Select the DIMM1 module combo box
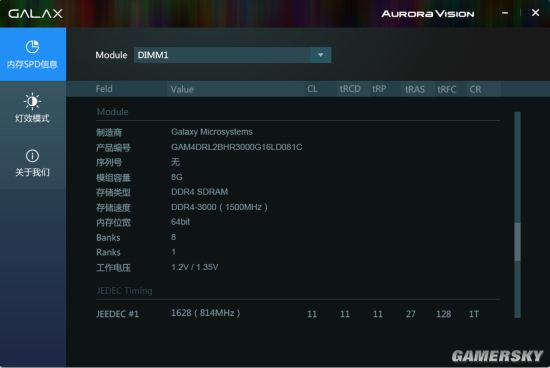The height and width of the screenshot is (368, 550). (232, 55)
